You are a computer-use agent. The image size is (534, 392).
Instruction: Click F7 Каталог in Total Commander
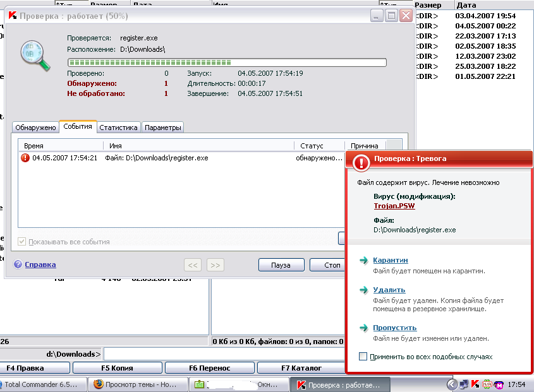(301, 368)
